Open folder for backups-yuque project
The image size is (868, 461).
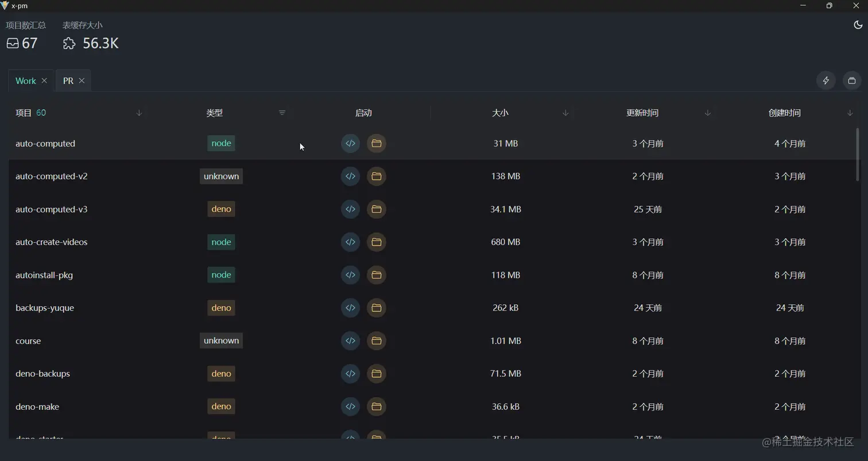376,308
